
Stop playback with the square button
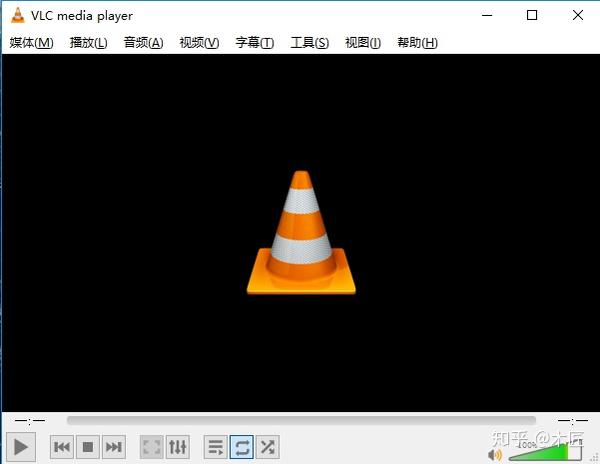tap(88, 447)
